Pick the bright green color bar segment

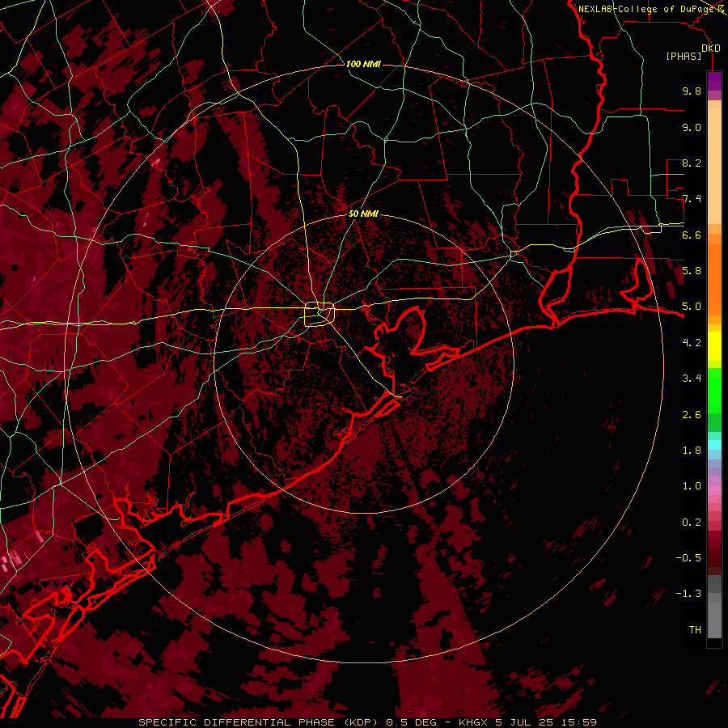tap(714, 390)
